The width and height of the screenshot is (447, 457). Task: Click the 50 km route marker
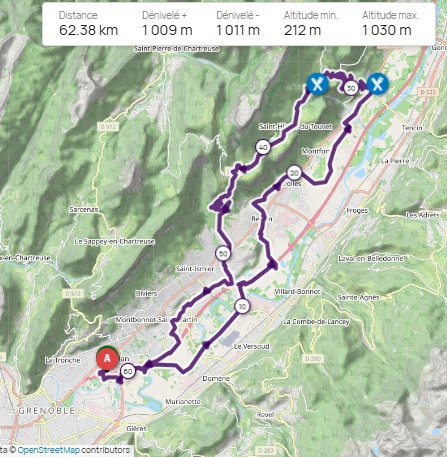coord(223,254)
